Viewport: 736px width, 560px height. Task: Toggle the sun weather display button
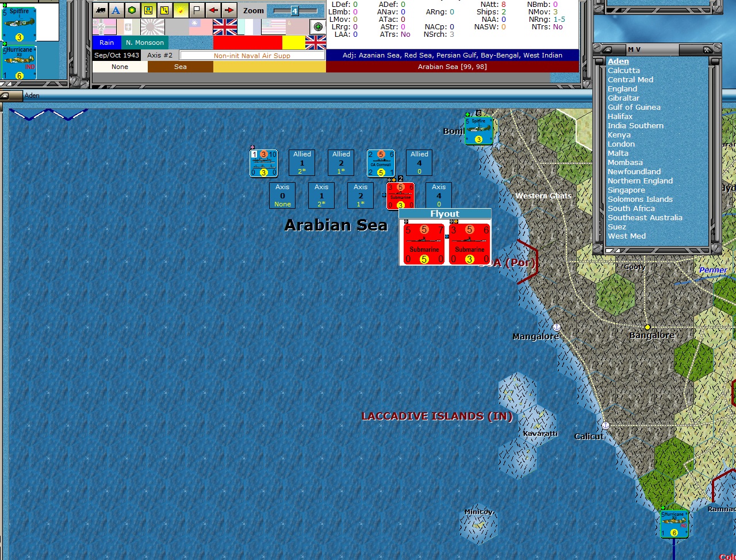[181, 10]
